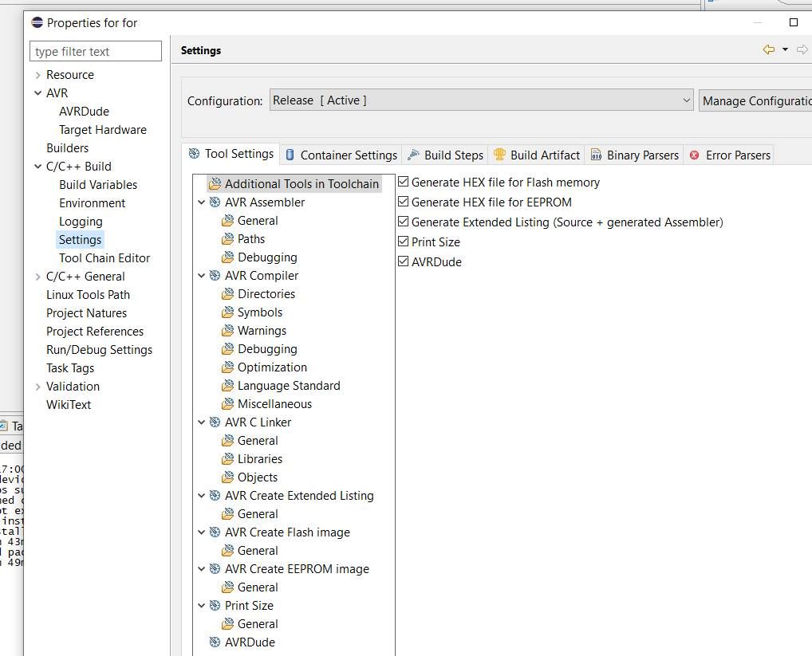Click the folder icon beside Symbols

coord(227,312)
